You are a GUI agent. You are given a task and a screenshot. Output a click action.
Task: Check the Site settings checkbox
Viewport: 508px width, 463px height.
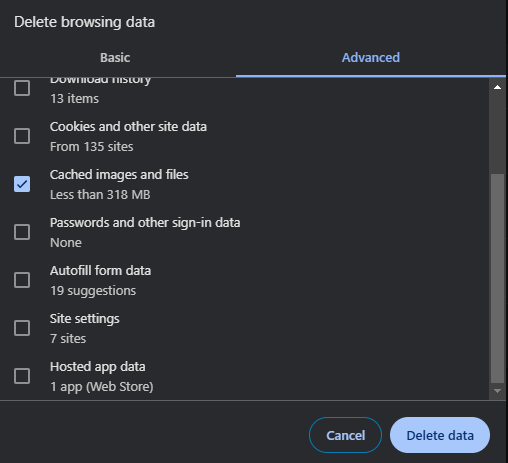point(22,328)
